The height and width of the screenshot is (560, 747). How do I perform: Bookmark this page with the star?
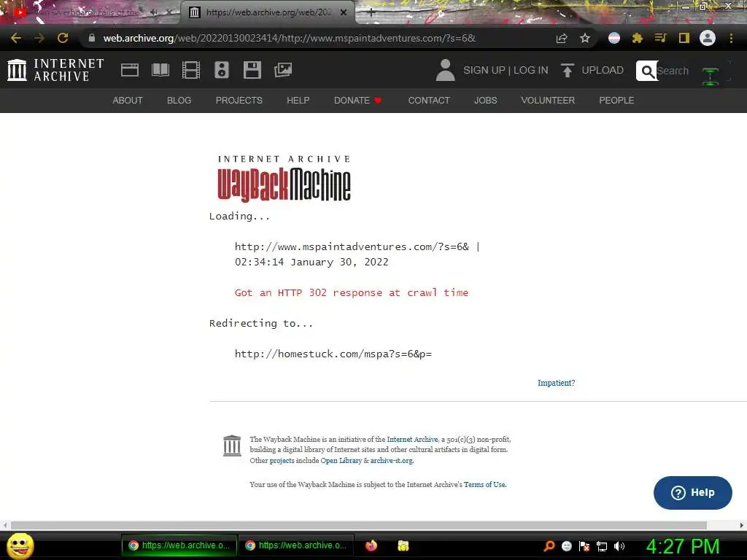tap(585, 38)
